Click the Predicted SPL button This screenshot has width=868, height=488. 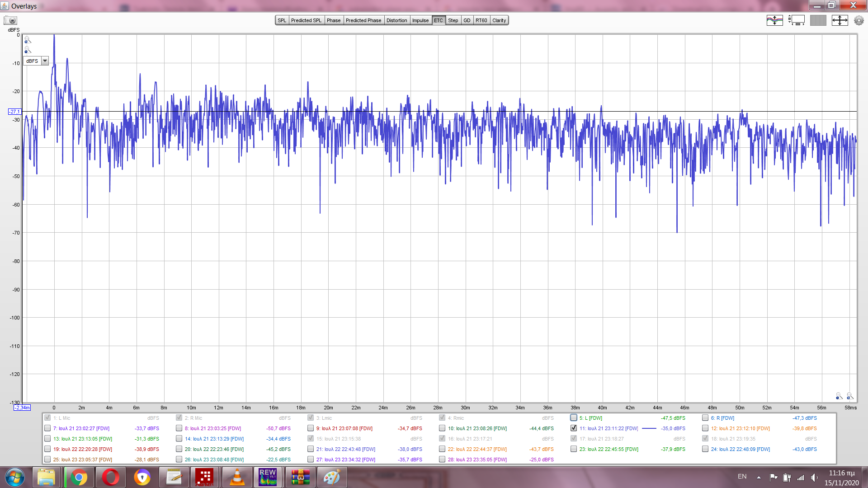(306, 20)
